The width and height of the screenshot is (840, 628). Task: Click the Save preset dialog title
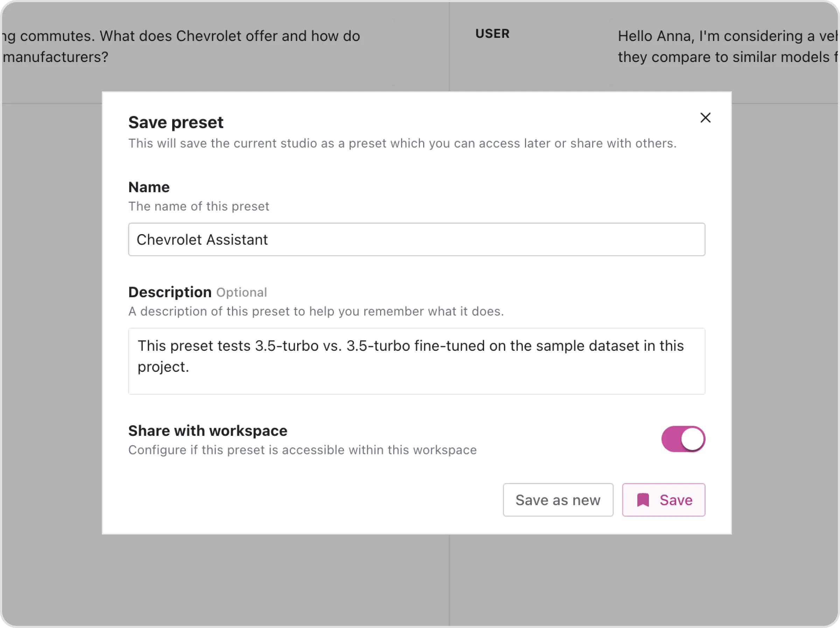tap(175, 122)
